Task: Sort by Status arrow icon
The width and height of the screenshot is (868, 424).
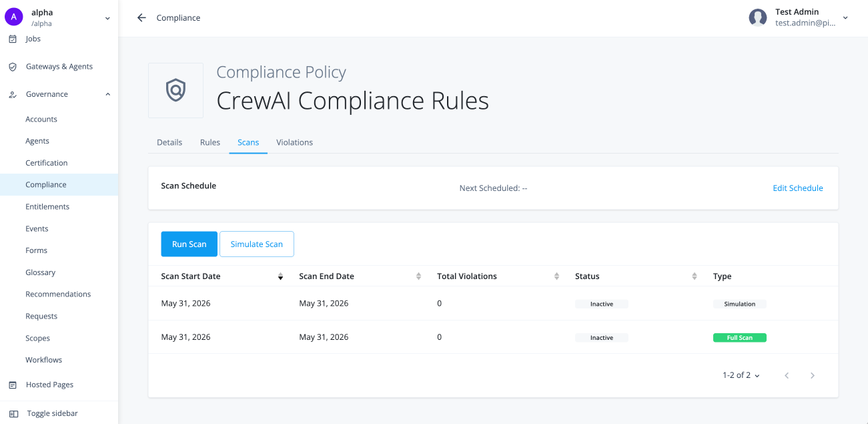Action: 695,276
